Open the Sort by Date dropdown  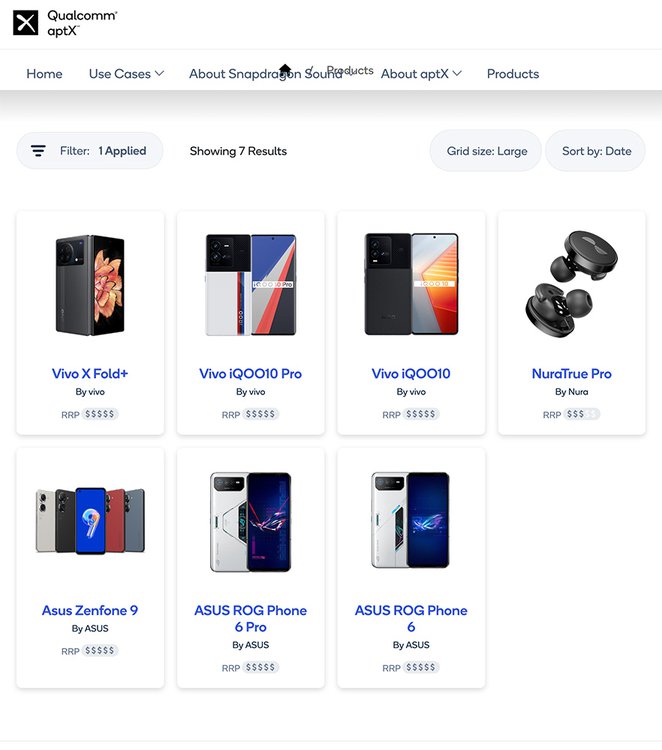pyautogui.click(x=596, y=151)
